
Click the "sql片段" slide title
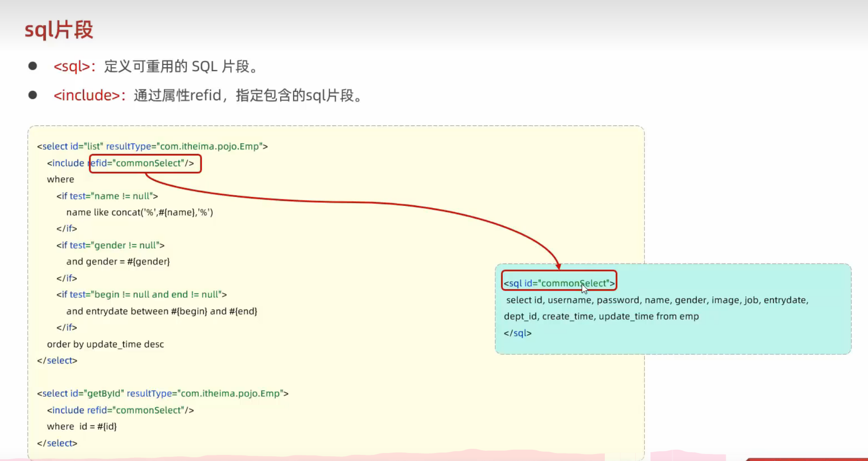[x=59, y=30]
